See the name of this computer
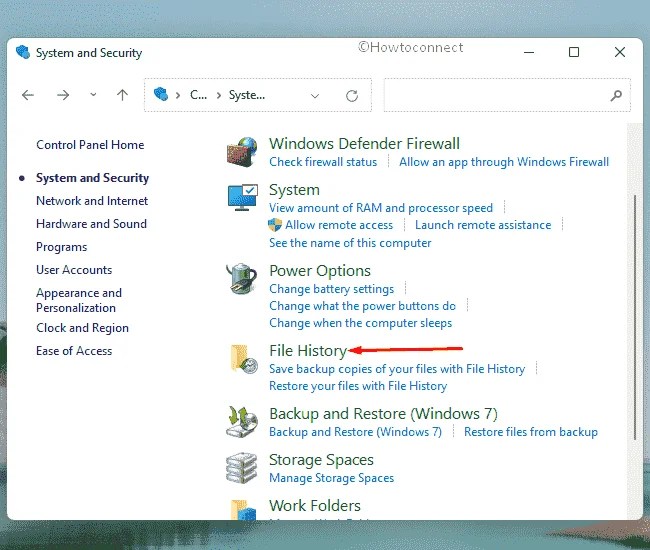The width and height of the screenshot is (650, 550). (350, 243)
